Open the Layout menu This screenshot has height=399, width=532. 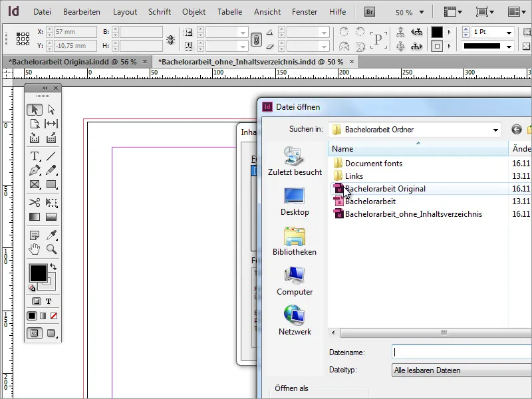(x=125, y=12)
